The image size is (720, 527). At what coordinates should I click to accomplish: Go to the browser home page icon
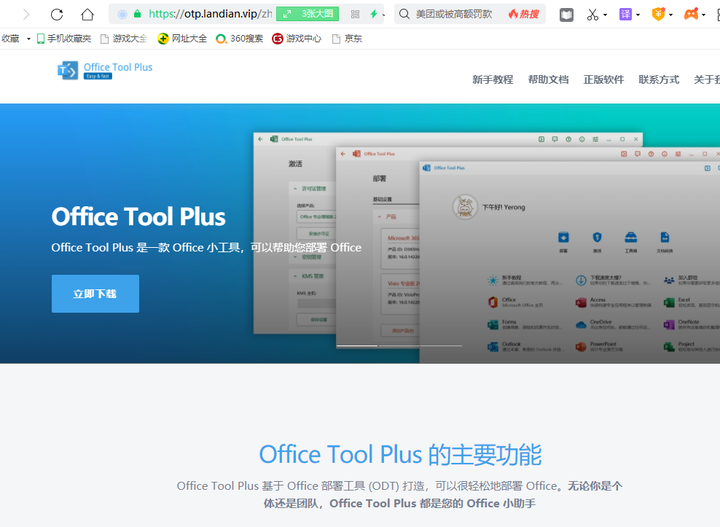[x=87, y=15]
